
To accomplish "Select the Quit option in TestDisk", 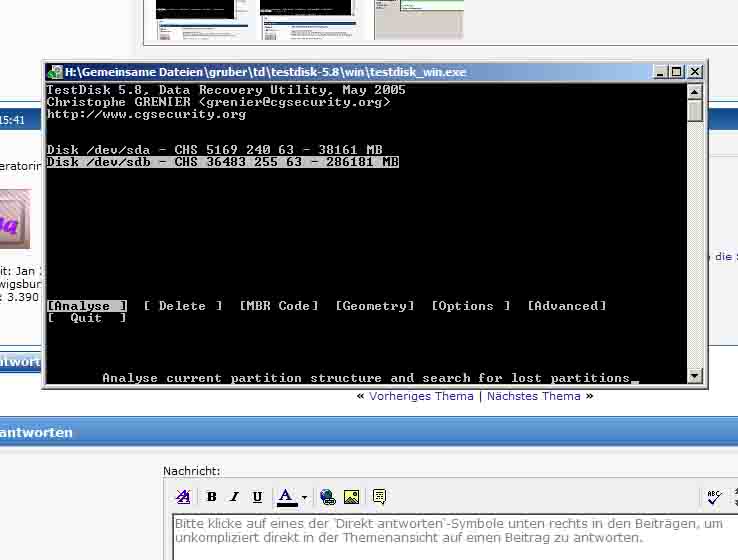I will click(x=87, y=318).
